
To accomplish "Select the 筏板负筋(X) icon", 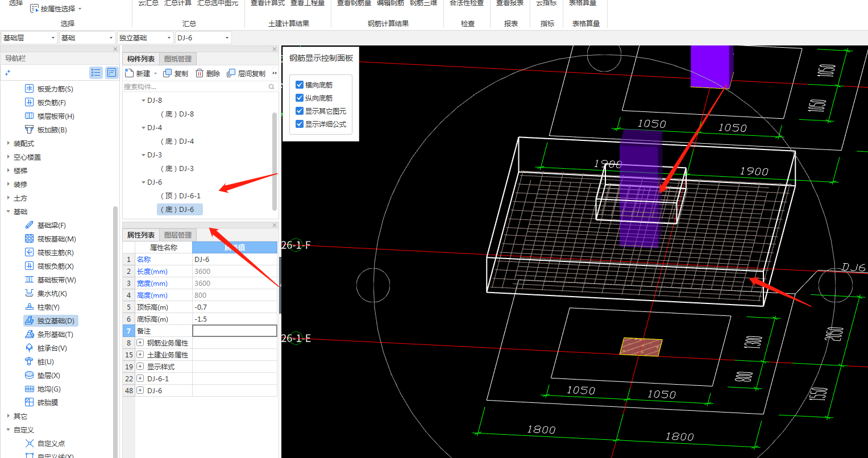I will coord(29,266).
